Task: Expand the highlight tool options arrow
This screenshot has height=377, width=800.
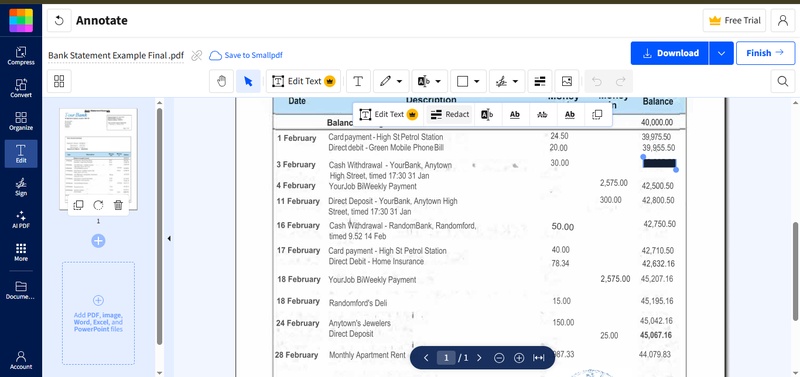Action: coord(438,81)
